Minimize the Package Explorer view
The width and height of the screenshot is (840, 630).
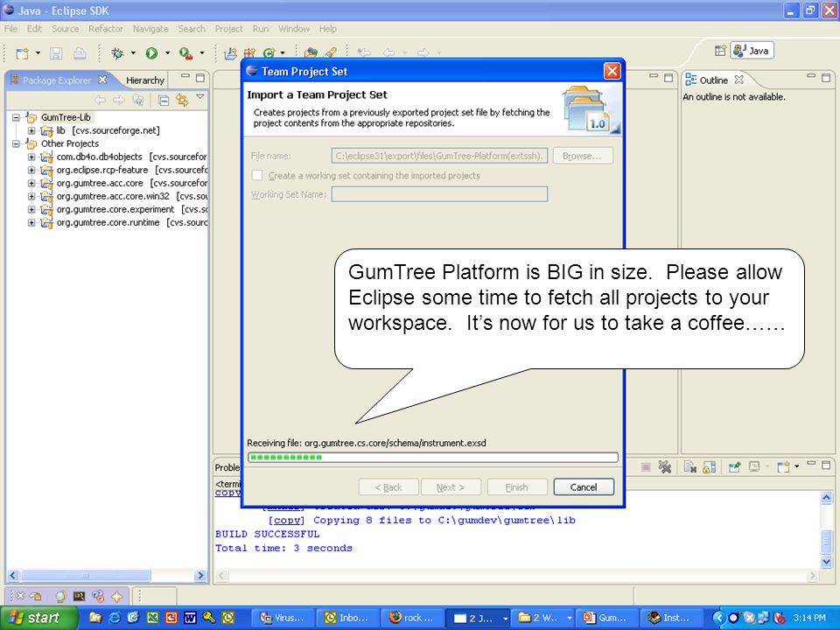click(x=185, y=77)
